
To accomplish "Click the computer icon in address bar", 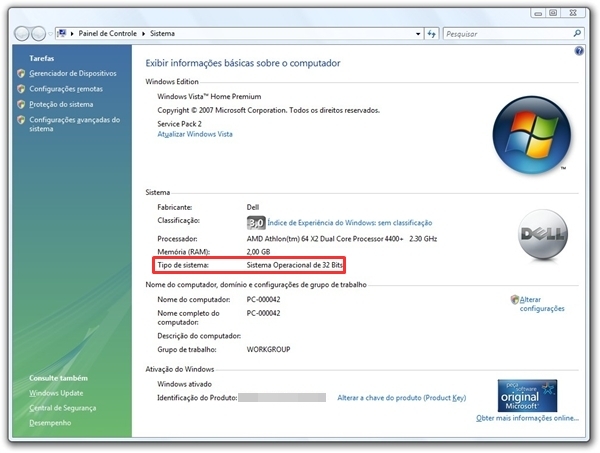I will pos(62,33).
